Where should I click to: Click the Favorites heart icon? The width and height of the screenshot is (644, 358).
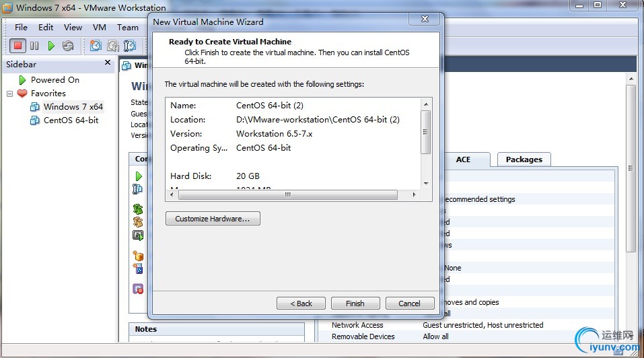tap(22, 93)
